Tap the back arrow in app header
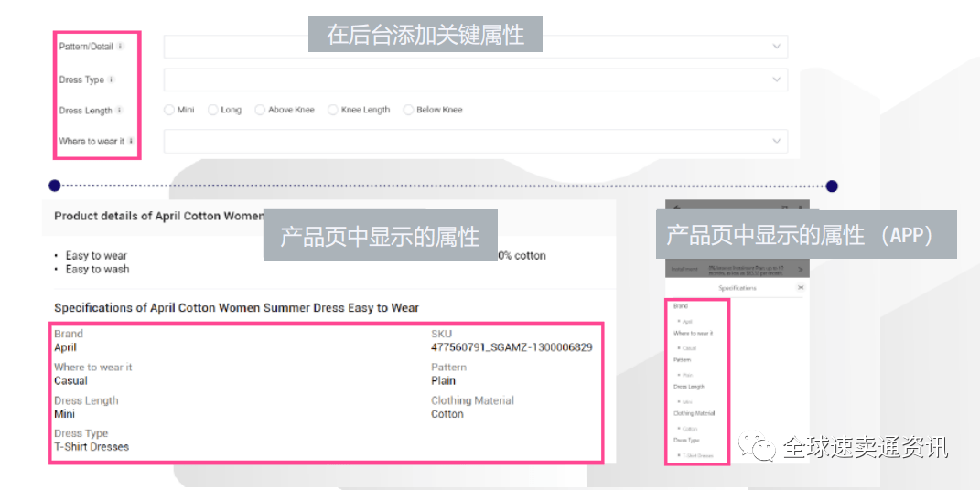Screen dimensions: 980x490 point(675,208)
